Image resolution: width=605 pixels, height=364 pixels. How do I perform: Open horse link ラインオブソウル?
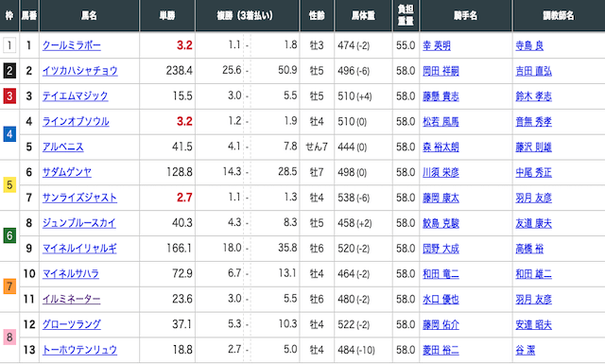[76, 122]
